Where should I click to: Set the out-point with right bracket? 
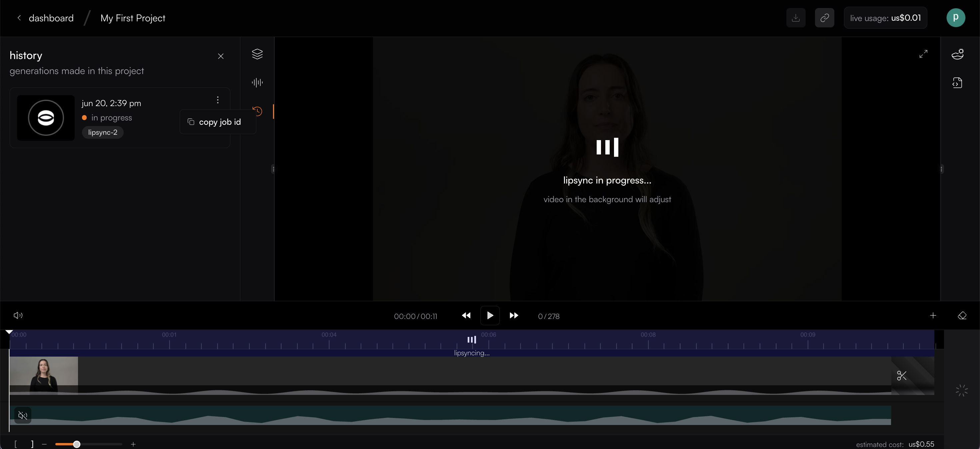32,444
